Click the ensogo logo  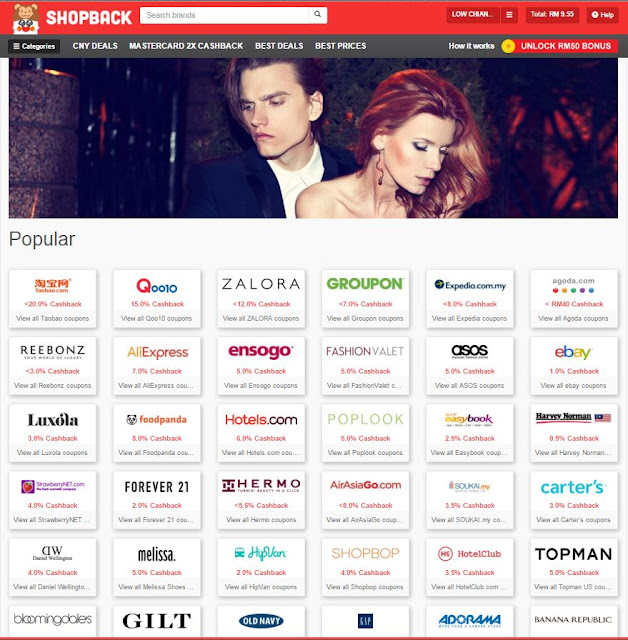pos(261,351)
